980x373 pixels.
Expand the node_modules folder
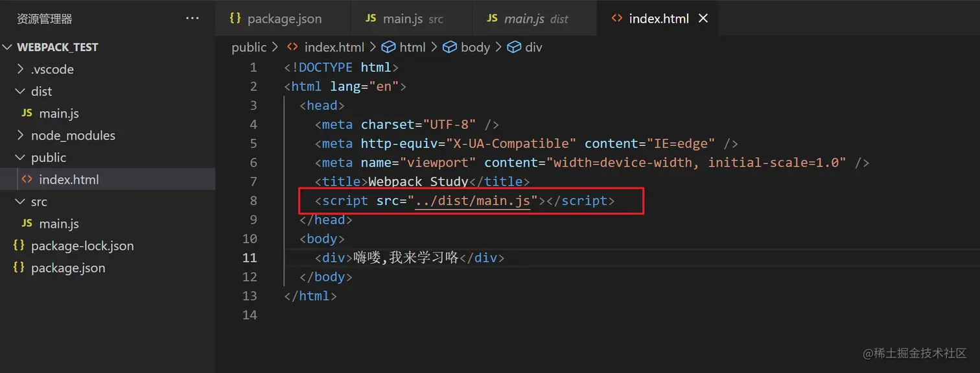(x=20, y=136)
